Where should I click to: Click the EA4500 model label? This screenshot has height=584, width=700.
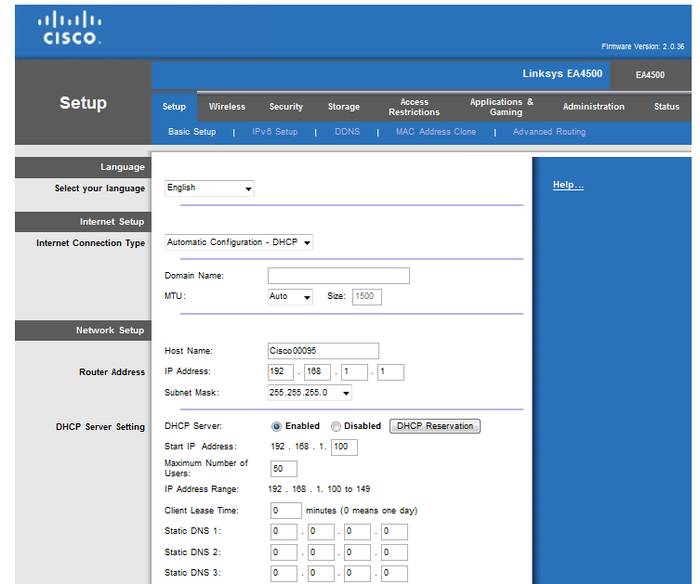tap(650, 75)
